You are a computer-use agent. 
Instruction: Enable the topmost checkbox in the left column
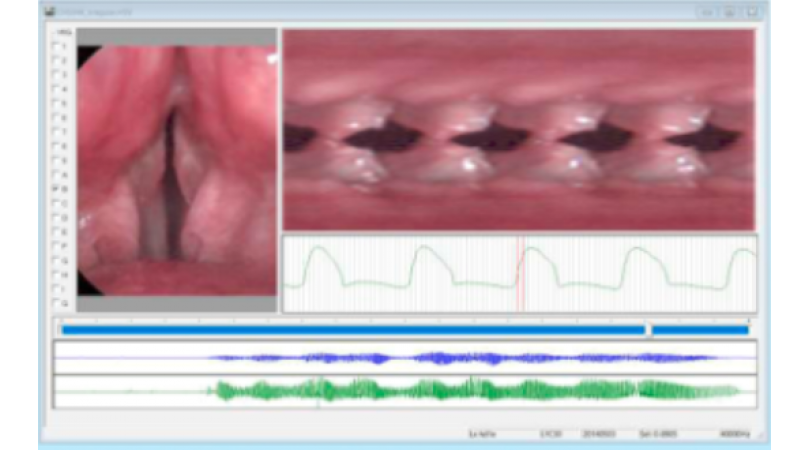pyautogui.click(x=54, y=33)
